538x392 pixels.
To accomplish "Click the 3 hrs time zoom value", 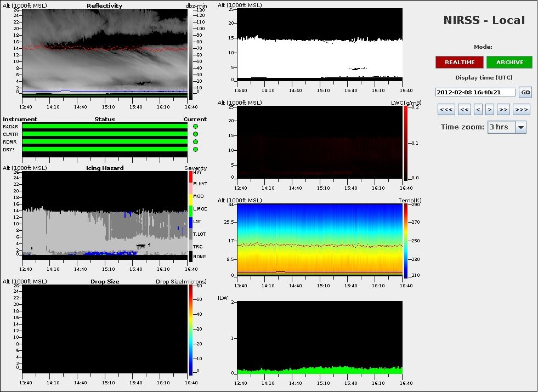I will [x=500, y=127].
